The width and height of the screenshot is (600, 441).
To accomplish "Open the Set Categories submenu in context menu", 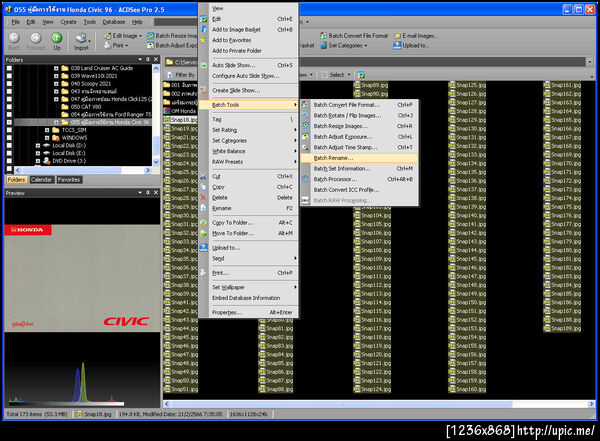I will tap(249, 140).
